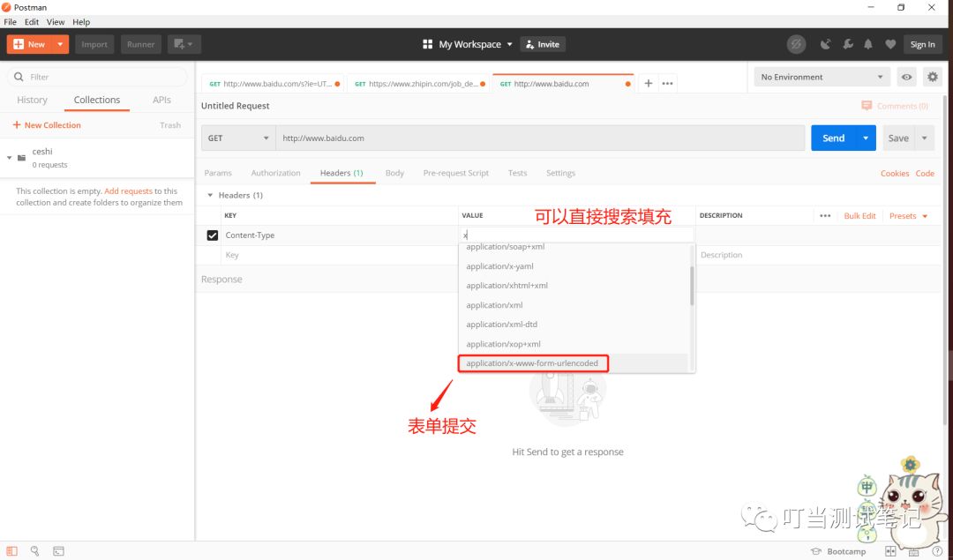The image size is (953, 560).
Task: Open the Authorization request tab
Action: click(276, 173)
